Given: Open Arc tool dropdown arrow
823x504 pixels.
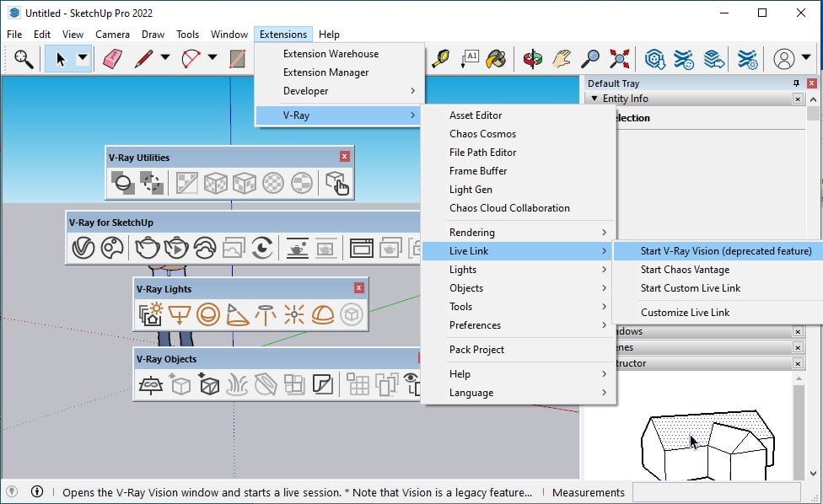Looking at the screenshot, I should pos(212,57).
